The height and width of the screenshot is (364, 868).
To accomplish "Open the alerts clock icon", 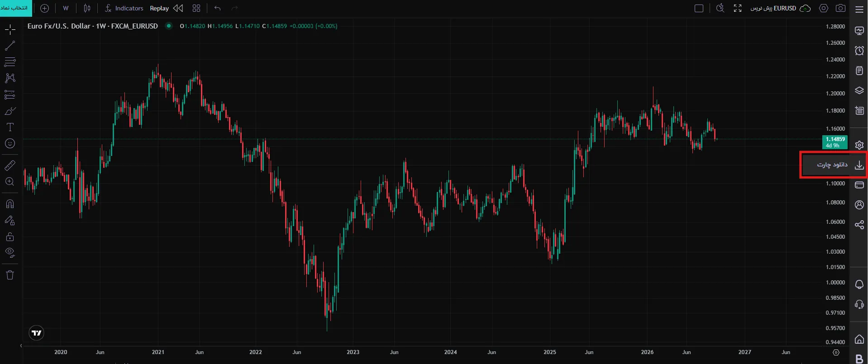I will pos(859,51).
